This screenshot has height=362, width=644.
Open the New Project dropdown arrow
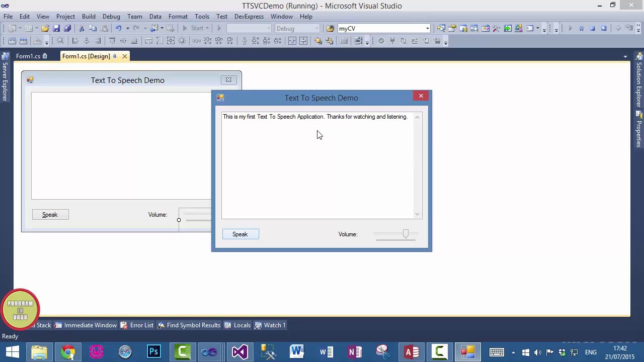pos(20,28)
